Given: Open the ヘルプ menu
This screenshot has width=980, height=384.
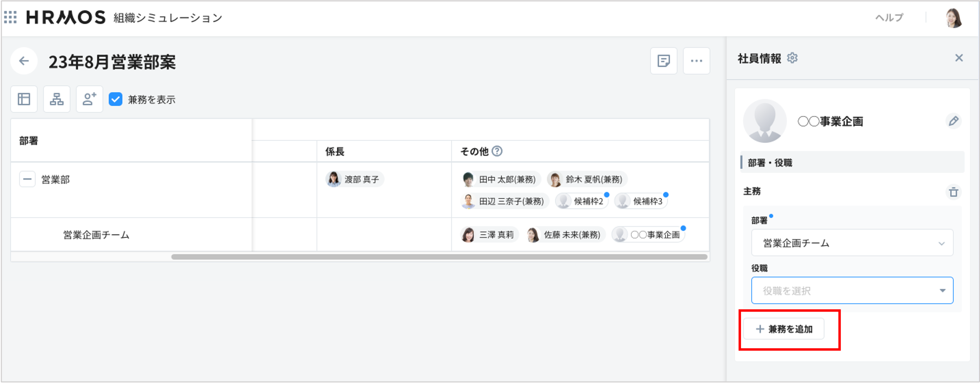Looking at the screenshot, I should click(890, 17).
